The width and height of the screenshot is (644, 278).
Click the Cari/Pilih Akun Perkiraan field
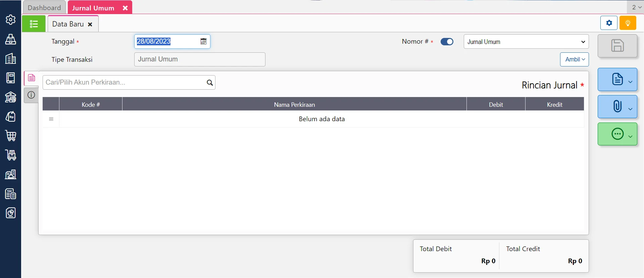(x=124, y=83)
